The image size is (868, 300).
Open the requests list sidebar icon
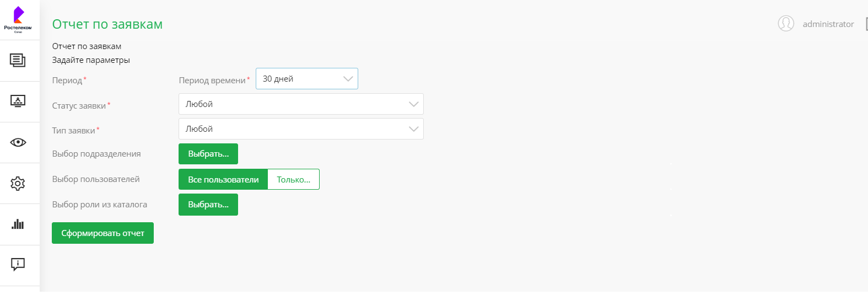pyautogui.click(x=18, y=60)
